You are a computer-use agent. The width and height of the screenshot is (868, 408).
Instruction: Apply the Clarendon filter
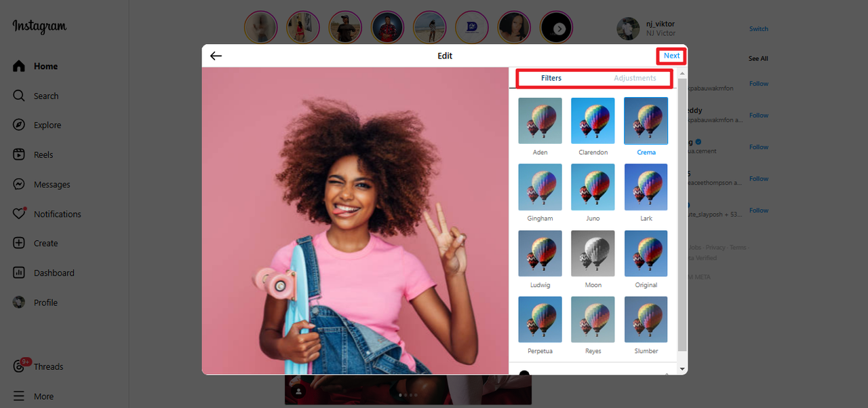(593, 121)
